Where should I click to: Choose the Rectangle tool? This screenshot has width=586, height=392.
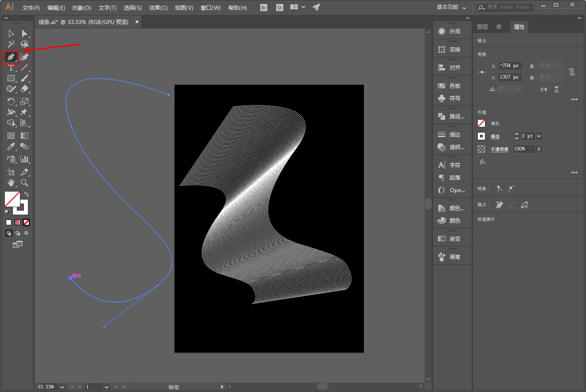click(x=11, y=78)
